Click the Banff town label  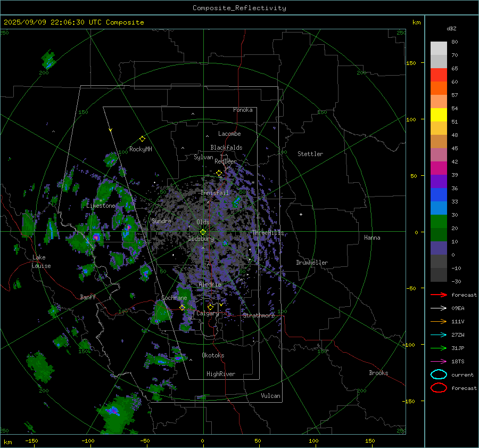pos(88,297)
